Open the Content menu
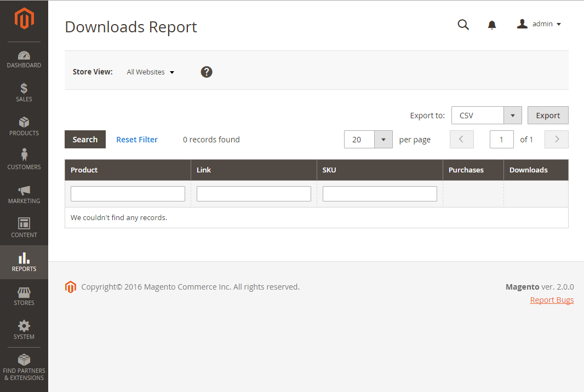 tap(24, 229)
